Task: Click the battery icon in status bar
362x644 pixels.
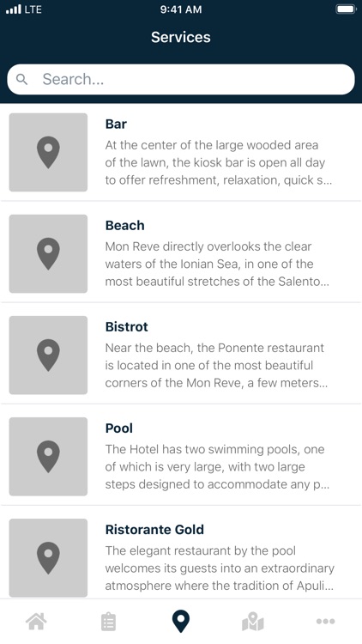Action: (x=346, y=9)
